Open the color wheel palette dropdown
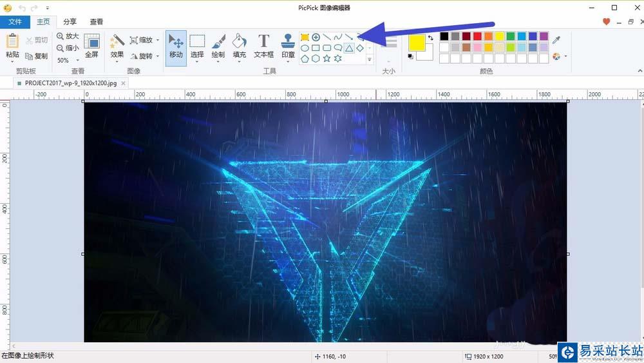 point(566,56)
